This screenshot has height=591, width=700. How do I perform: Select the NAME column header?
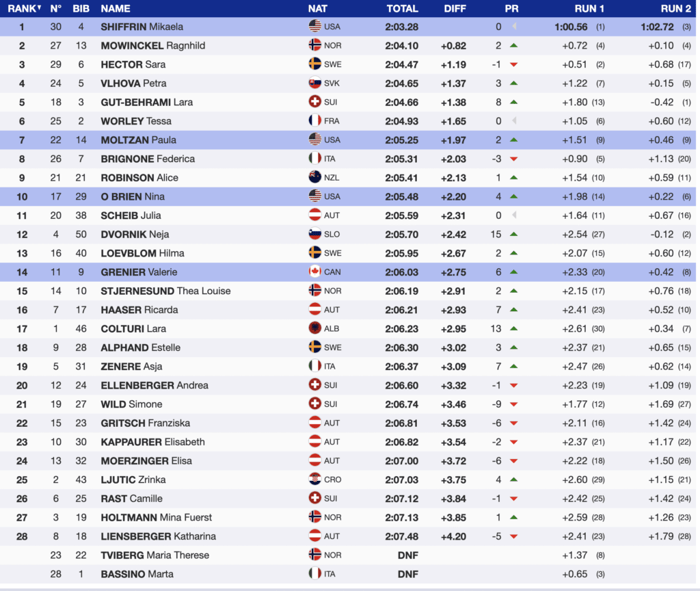[x=116, y=9]
